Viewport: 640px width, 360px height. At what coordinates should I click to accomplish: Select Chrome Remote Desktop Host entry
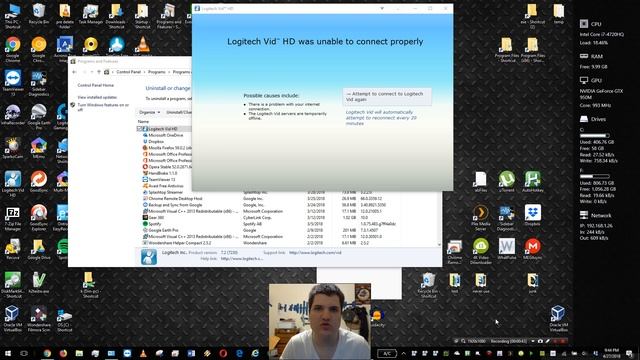175,198
